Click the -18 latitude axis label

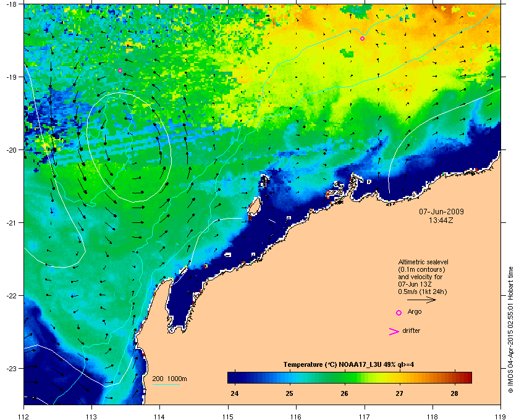click(11, 4)
